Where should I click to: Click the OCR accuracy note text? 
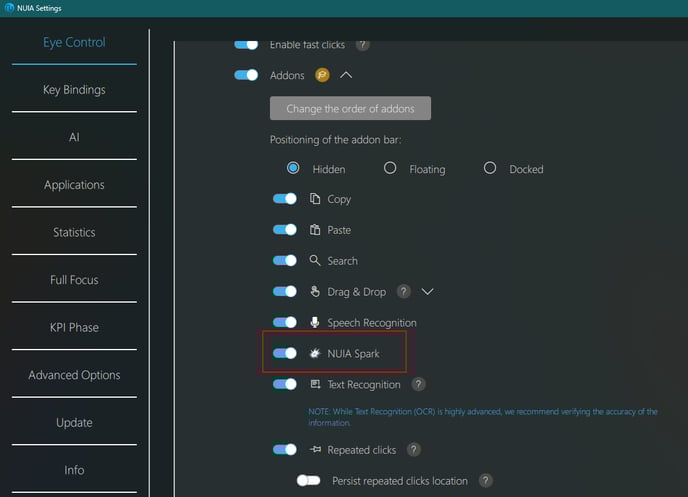pyautogui.click(x=483, y=417)
